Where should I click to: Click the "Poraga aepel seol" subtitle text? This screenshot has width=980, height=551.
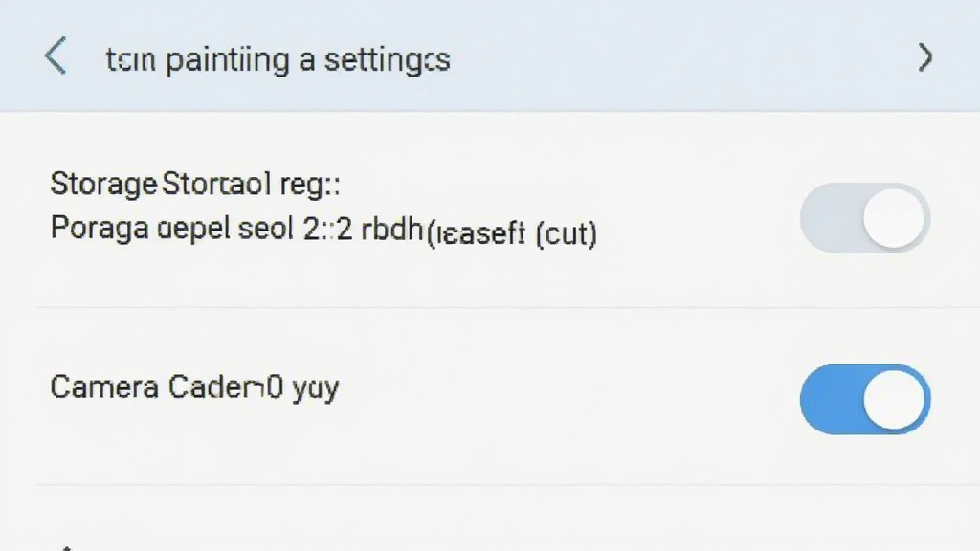[172, 229]
